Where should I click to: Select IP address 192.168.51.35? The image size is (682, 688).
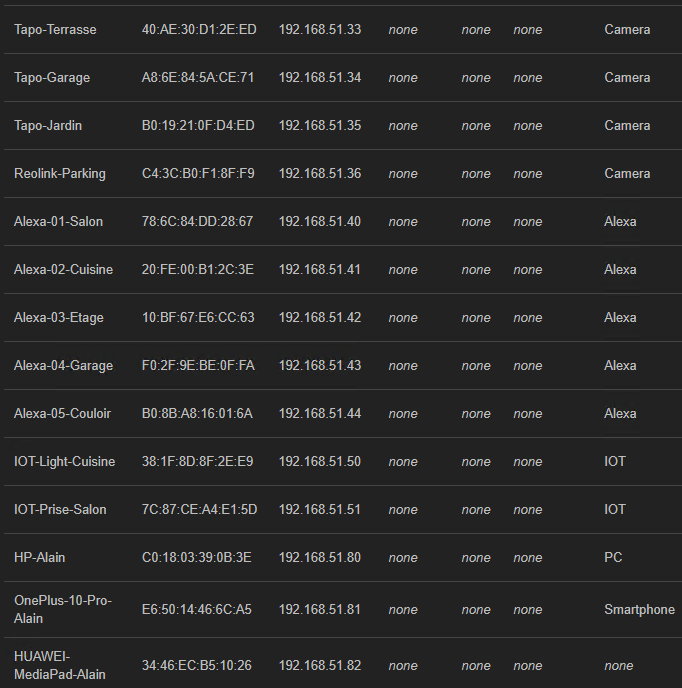(319, 125)
